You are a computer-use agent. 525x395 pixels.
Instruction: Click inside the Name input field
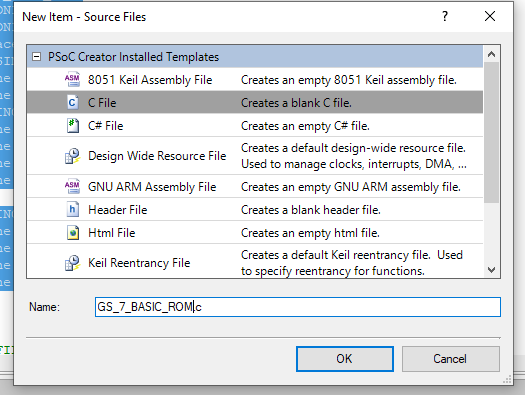coord(298,307)
